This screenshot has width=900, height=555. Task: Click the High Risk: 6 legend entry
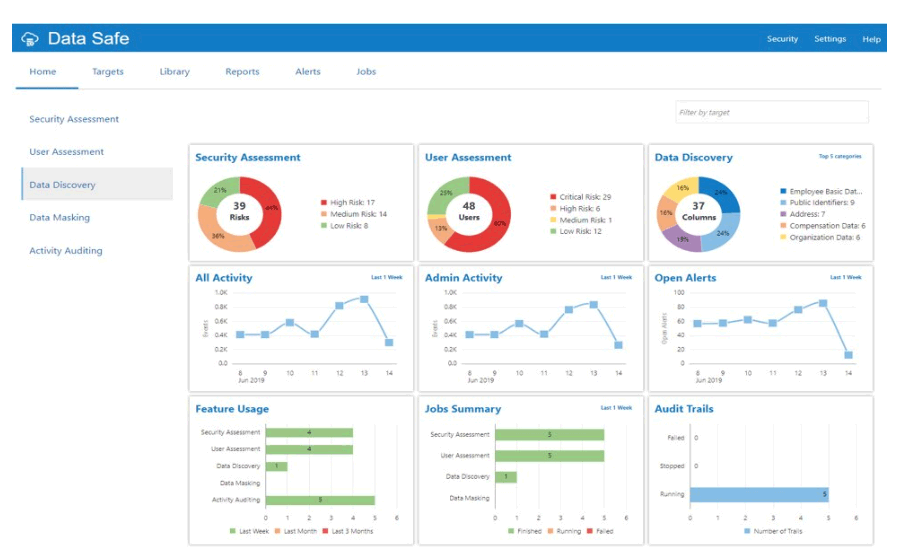575,209
